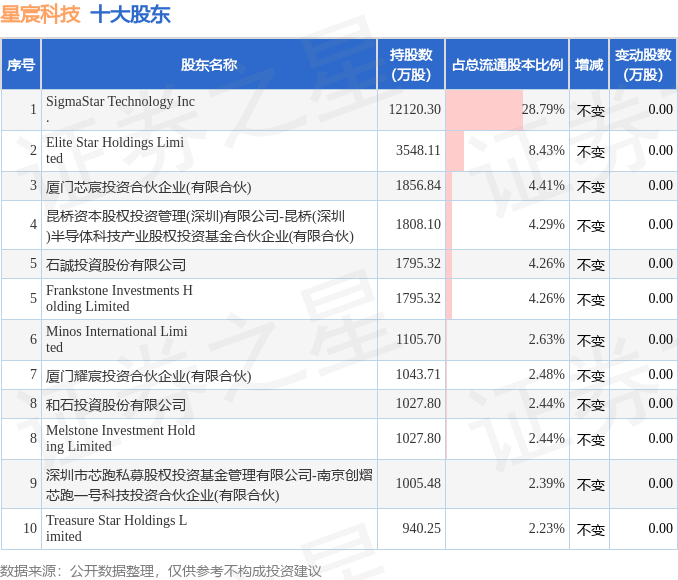The image size is (678, 580).
Task: Click share count 1808.10
Action: 418,224
